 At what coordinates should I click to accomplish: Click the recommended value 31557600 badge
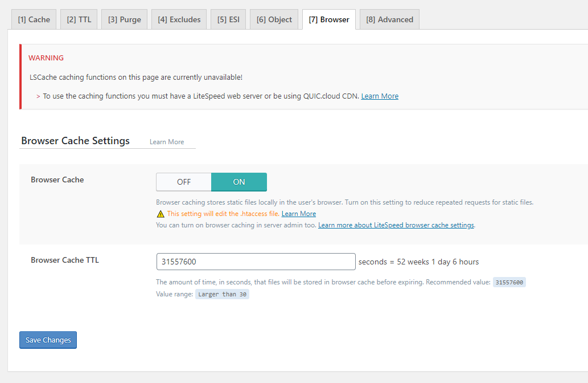click(x=509, y=282)
